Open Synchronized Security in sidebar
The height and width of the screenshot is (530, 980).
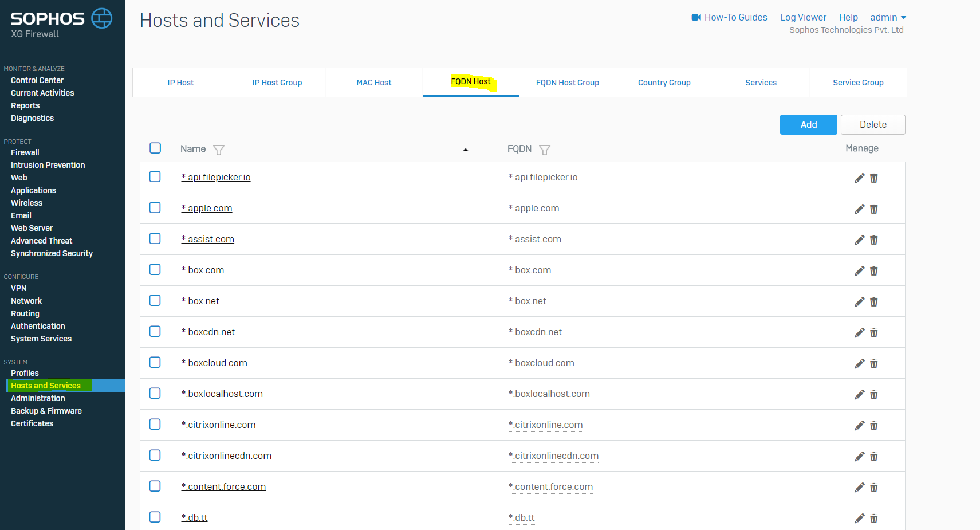click(52, 253)
